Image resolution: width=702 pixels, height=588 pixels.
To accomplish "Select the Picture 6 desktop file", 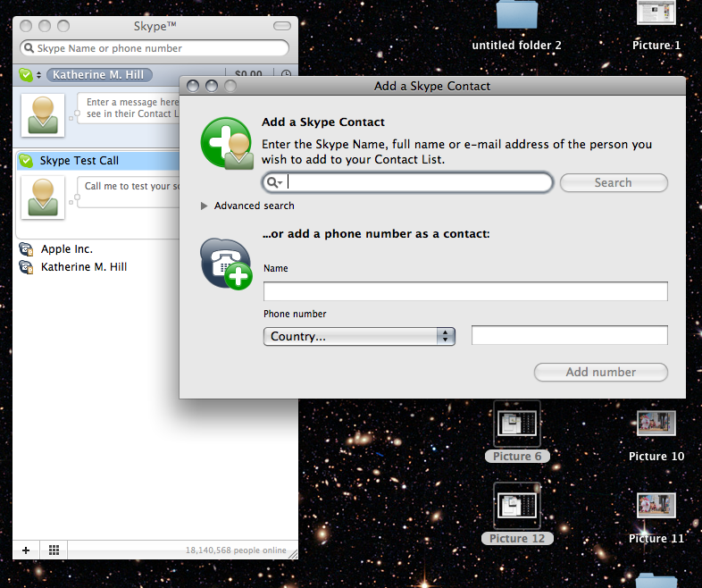I will [x=517, y=433].
